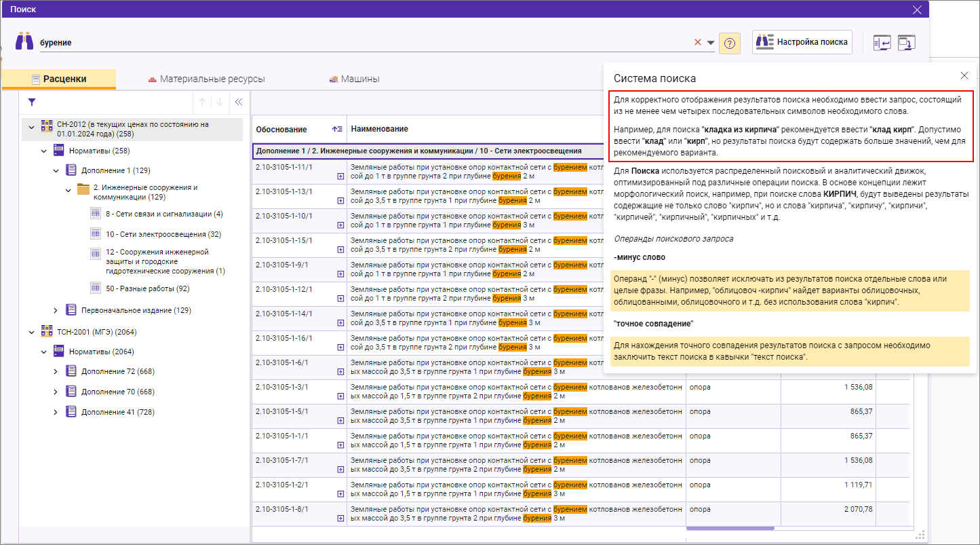
Task: Close the Система поиска help panel
Action: 964,76
